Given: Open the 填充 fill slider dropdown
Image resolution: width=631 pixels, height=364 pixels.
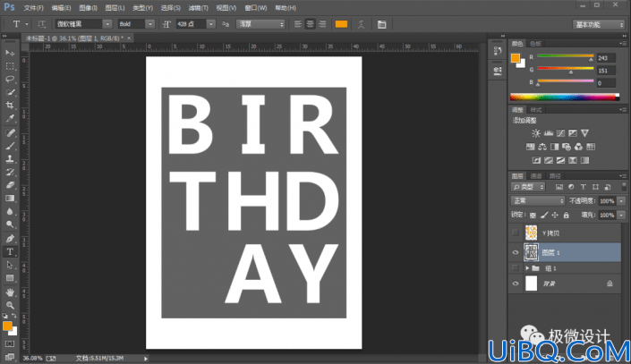Looking at the screenshot, I should 621,216.
